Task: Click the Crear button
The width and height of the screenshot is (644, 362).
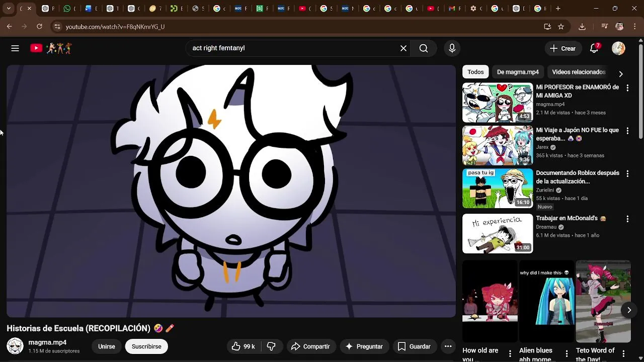Action: (563, 48)
